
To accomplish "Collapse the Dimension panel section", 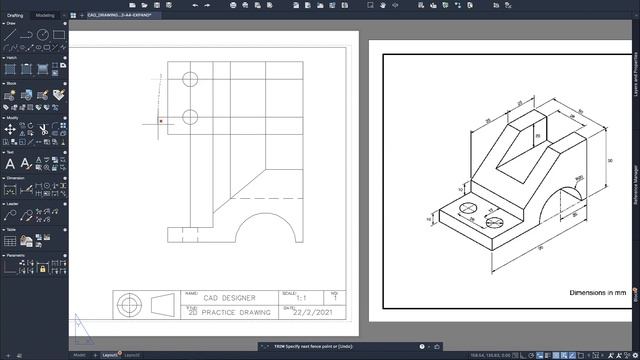I will tap(4, 178).
